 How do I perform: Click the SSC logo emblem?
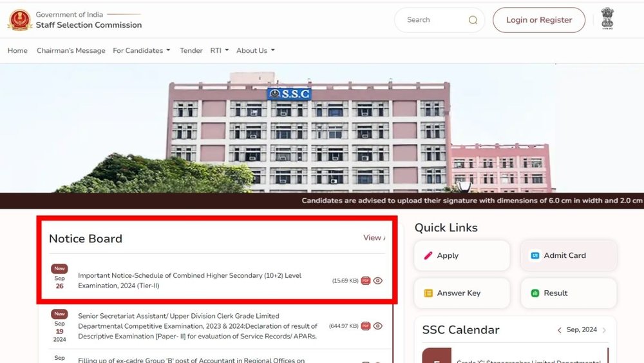pos(19,20)
